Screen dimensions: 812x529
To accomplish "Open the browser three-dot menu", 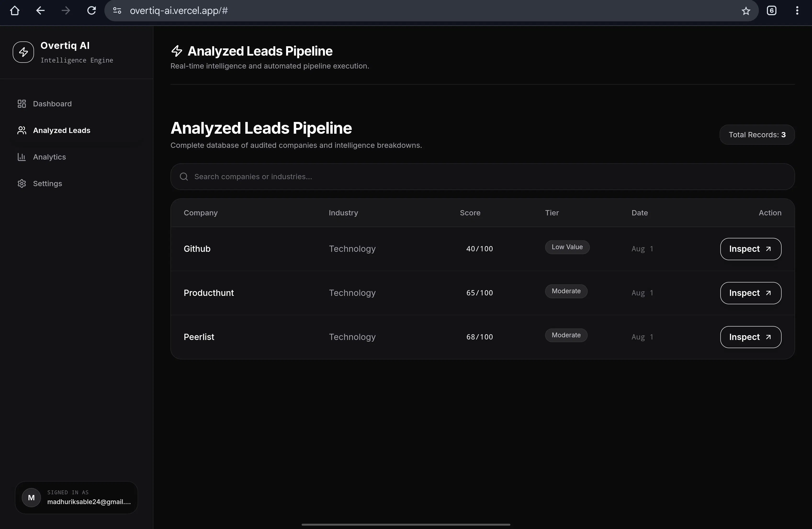I will click(797, 11).
